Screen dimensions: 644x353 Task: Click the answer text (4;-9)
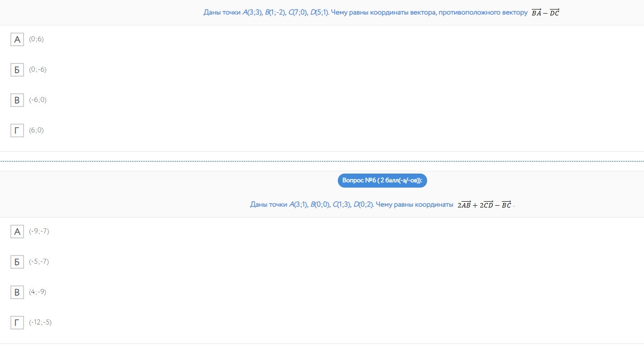(38, 292)
